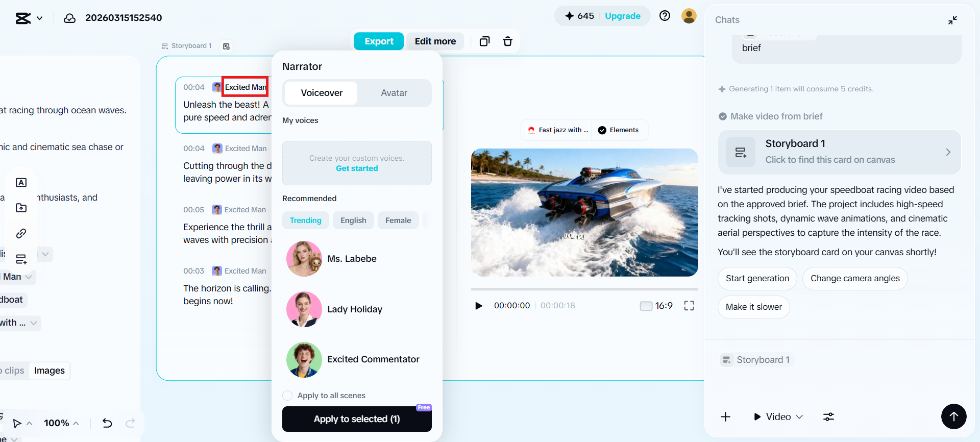980x442 pixels.
Task: Open narrator for the Cutting through scene
Action: [240, 149]
